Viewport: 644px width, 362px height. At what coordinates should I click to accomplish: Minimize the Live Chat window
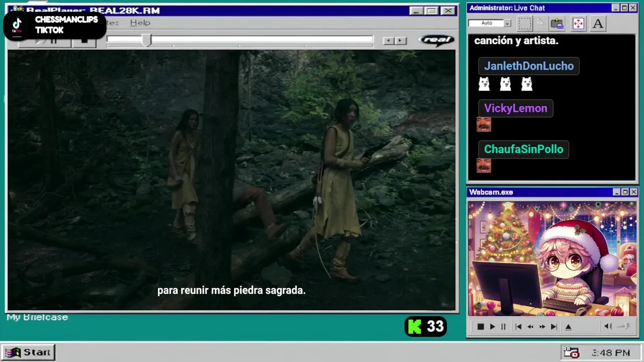(615, 8)
